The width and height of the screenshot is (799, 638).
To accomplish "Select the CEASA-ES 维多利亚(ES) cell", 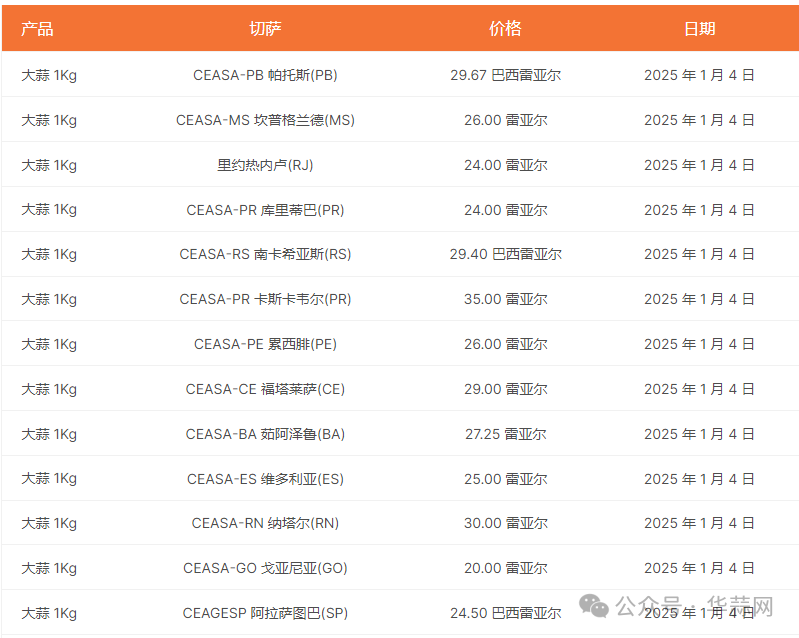I will [265, 479].
